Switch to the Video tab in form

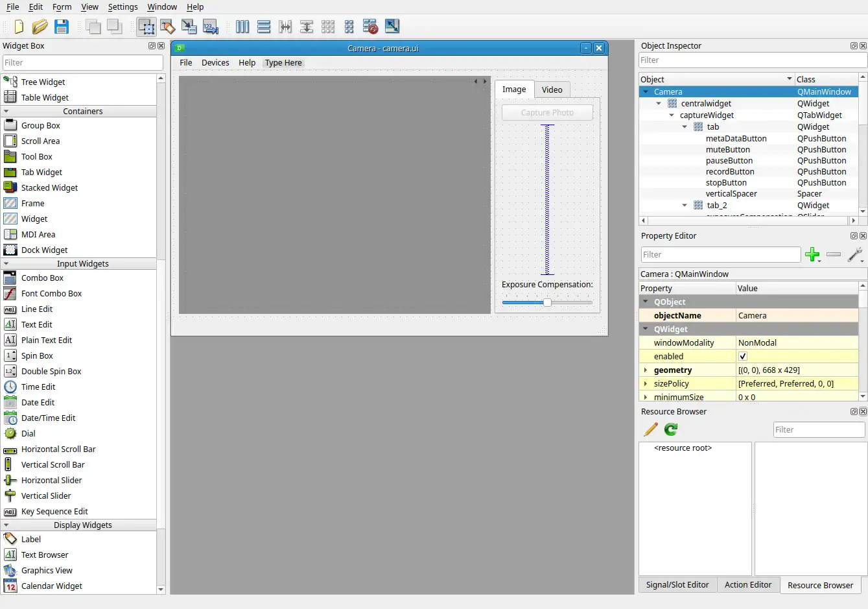pyautogui.click(x=552, y=90)
